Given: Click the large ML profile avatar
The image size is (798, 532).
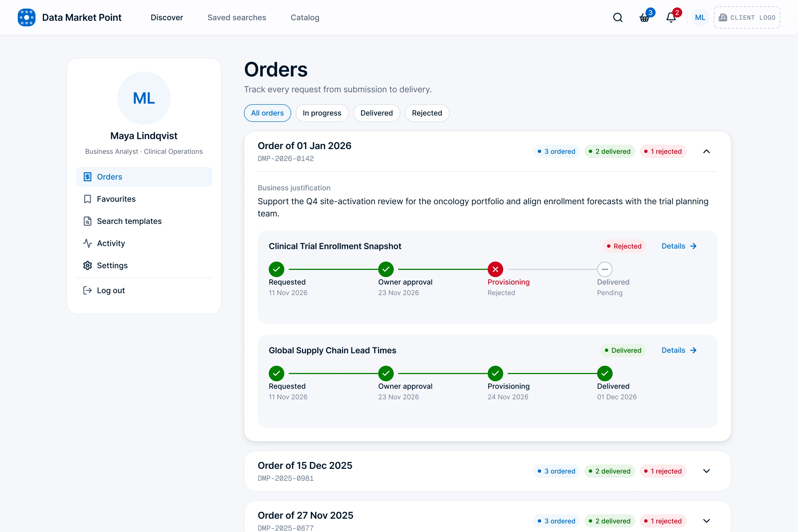Looking at the screenshot, I should pos(144,98).
